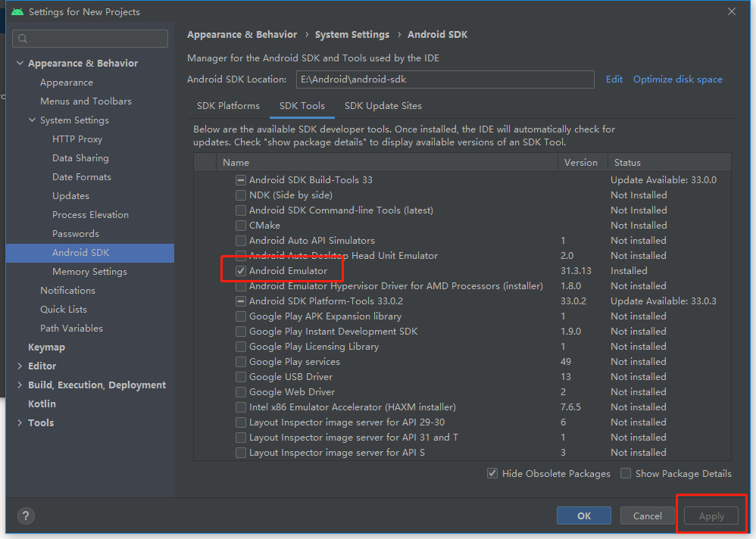The width and height of the screenshot is (756, 539).
Task: Select Passwords settings item
Action: (76, 234)
